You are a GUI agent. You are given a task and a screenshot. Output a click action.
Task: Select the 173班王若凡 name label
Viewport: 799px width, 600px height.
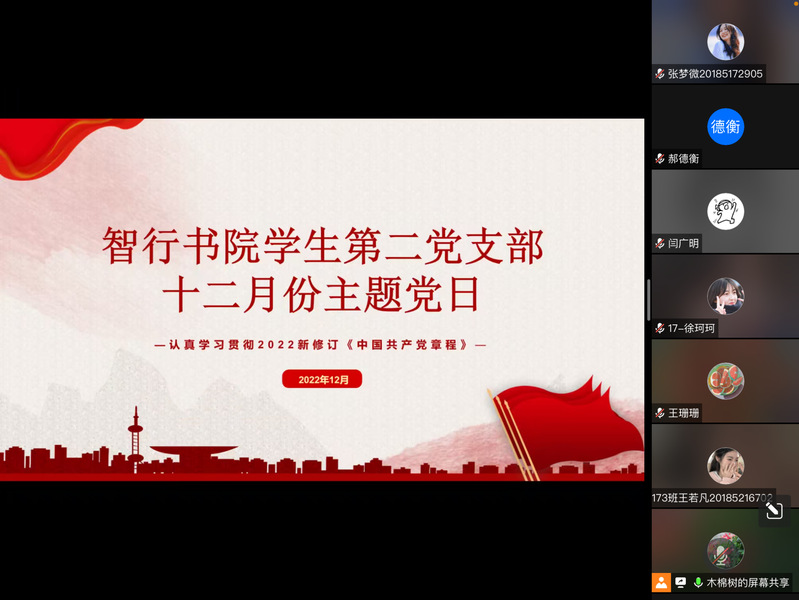pos(712,497)
